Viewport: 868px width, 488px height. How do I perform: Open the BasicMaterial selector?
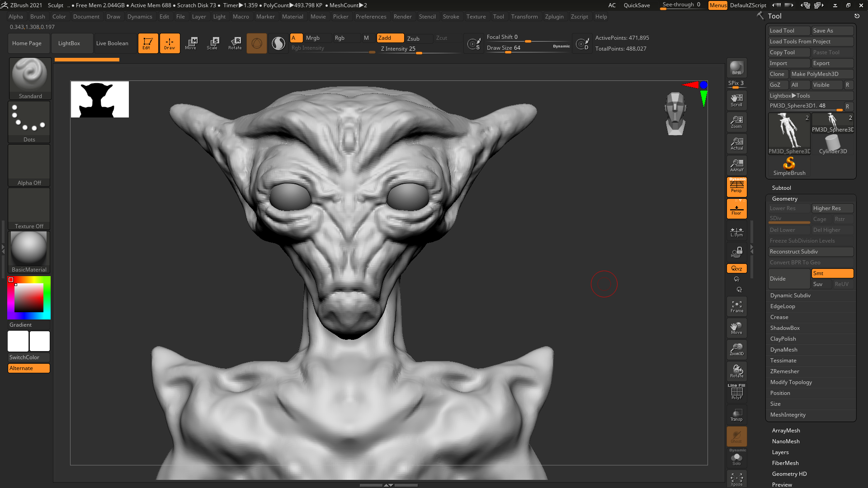pyautogui.click(x=29, y=252)
